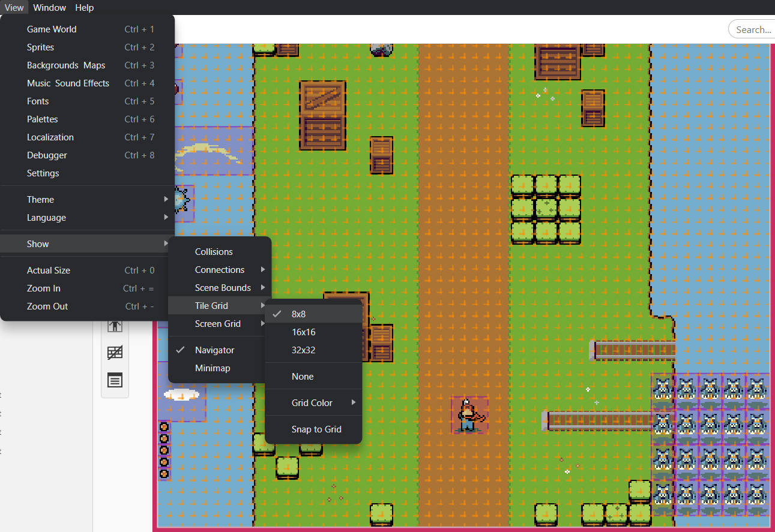Set the tile grid to None
This screenshot has width=775, height=532.
[x=303, y=377]
